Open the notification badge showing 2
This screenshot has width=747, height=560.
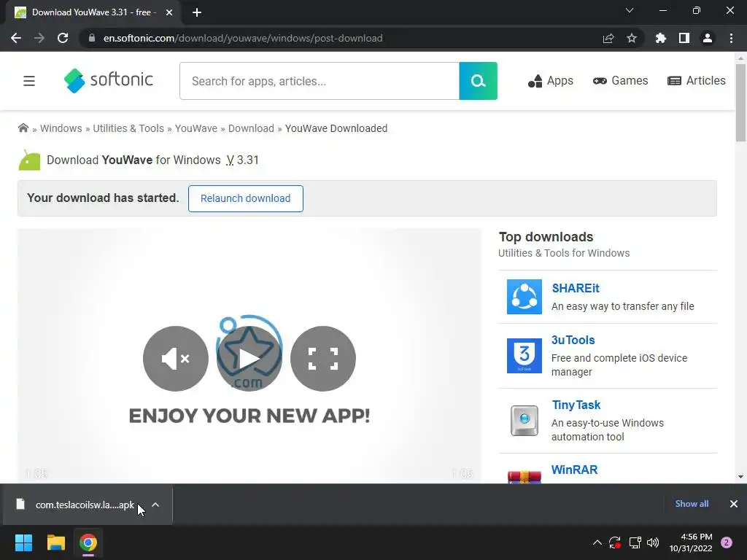click(x=727, y=542)
